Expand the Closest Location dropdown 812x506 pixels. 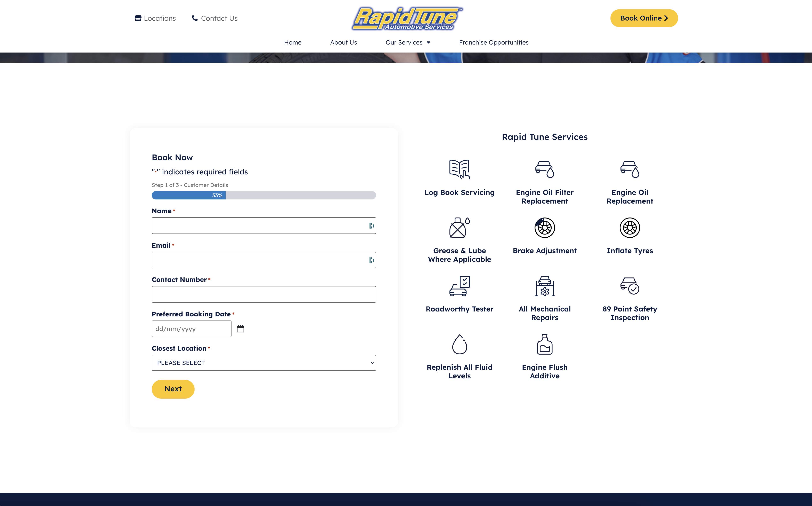tap(263, 363)
